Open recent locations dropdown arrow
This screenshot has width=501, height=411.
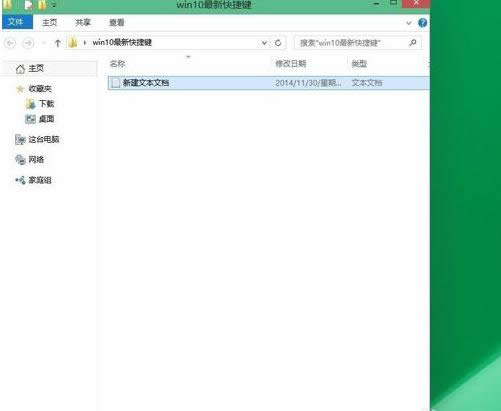coord(44,43)
